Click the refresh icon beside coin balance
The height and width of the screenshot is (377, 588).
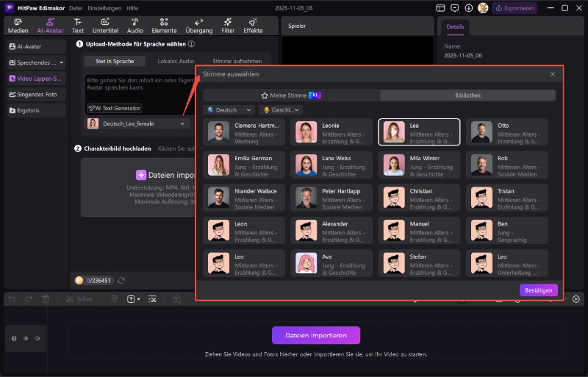[121, 281]
